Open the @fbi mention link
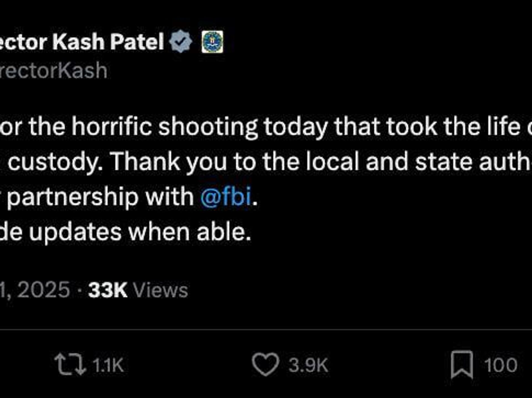 coord(226,197)
